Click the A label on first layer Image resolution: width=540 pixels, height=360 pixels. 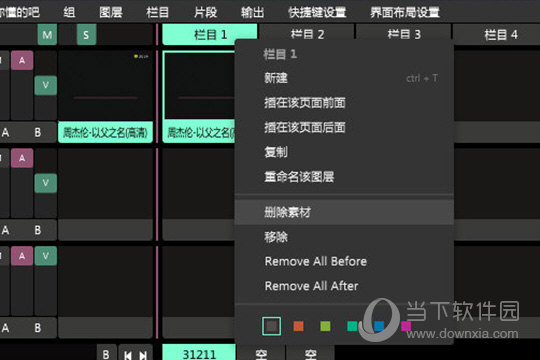6,132
